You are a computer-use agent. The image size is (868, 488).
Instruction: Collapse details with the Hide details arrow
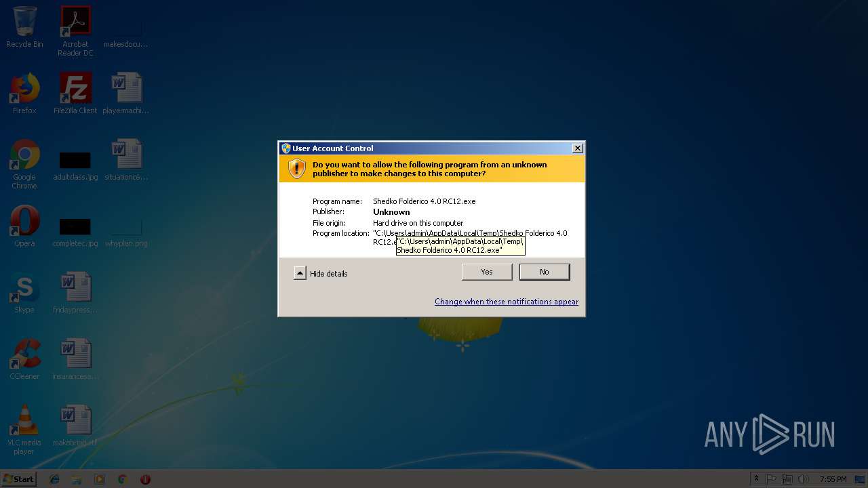pyautogui.click(x=300, y=273)
